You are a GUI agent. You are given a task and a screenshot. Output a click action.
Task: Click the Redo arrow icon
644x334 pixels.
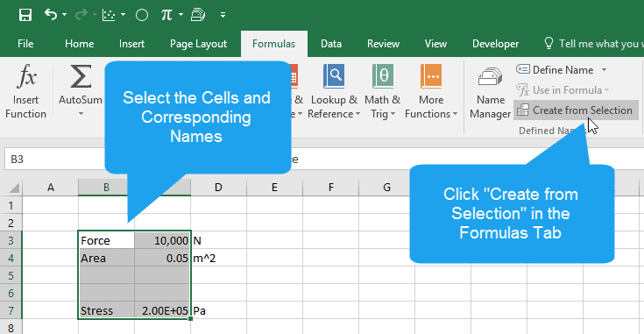point(81,15)
